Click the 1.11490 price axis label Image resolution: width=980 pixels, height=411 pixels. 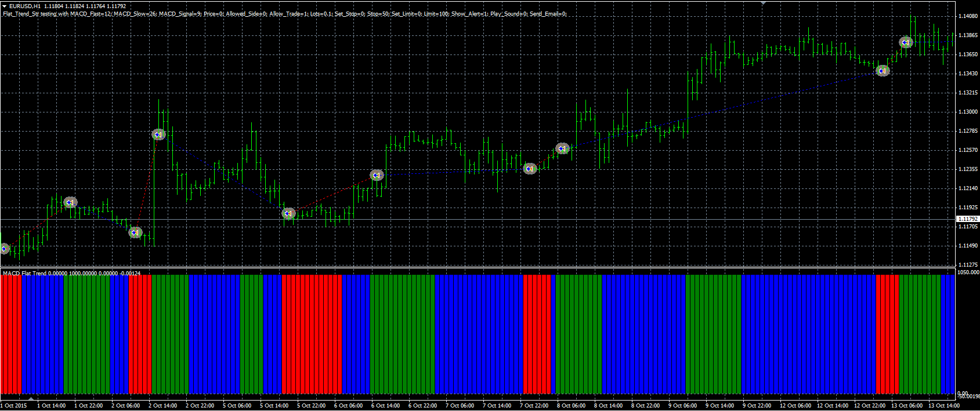click(x=968, y=246)
